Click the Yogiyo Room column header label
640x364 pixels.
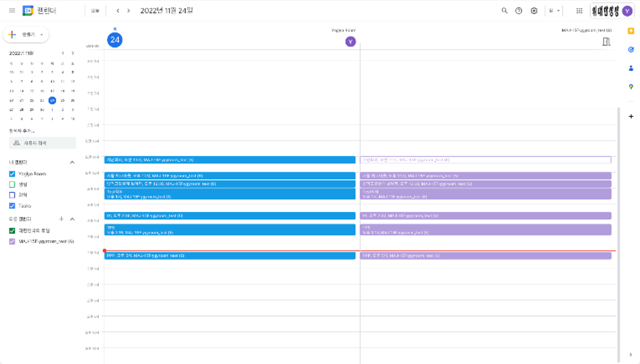pyautogui.click(x=343, y=30)
